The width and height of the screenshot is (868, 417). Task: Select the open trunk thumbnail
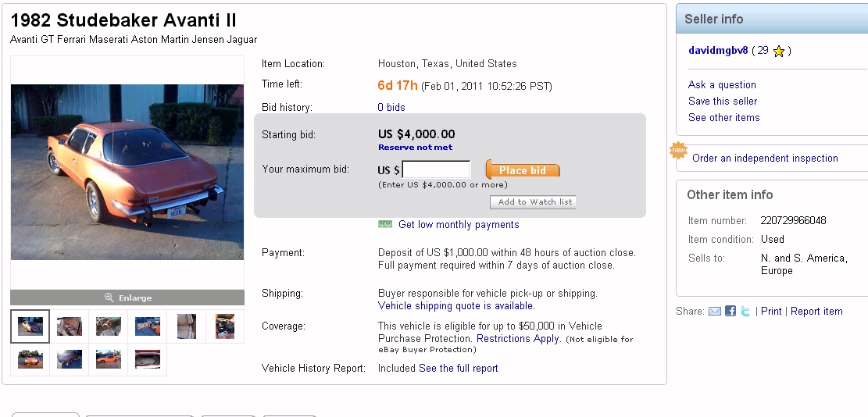point(147,359)
